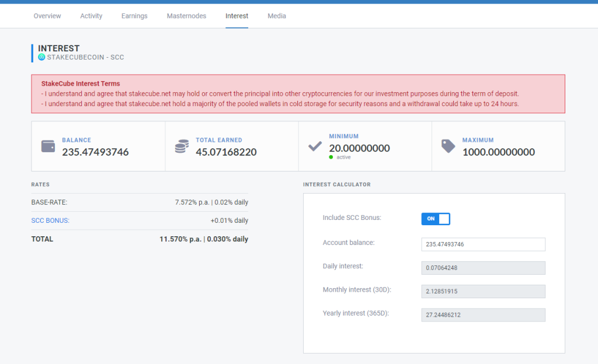Switch to the Activity tab
Viewport: 598px width, 364px height.
(91, 16)
